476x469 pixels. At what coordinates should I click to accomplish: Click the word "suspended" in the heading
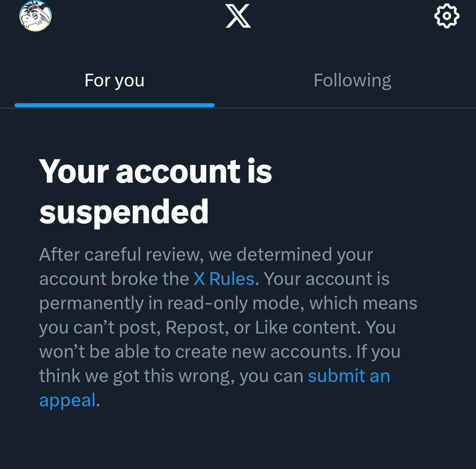pos(124,211)
